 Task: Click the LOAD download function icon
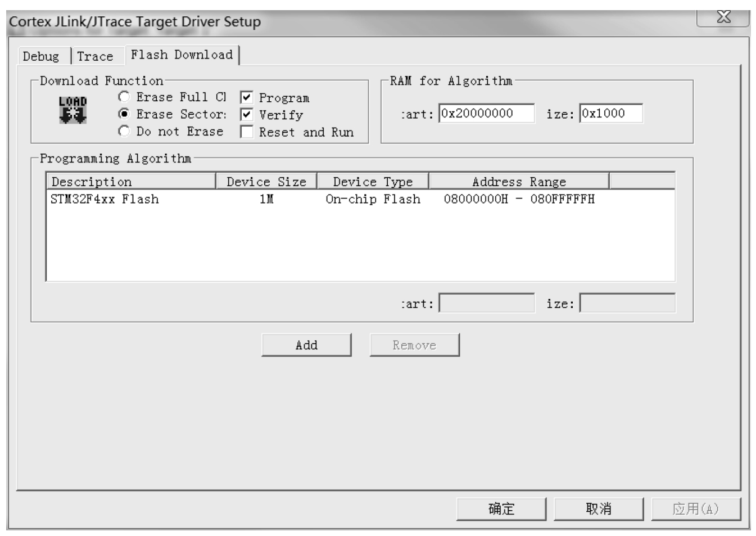(73, 110)
